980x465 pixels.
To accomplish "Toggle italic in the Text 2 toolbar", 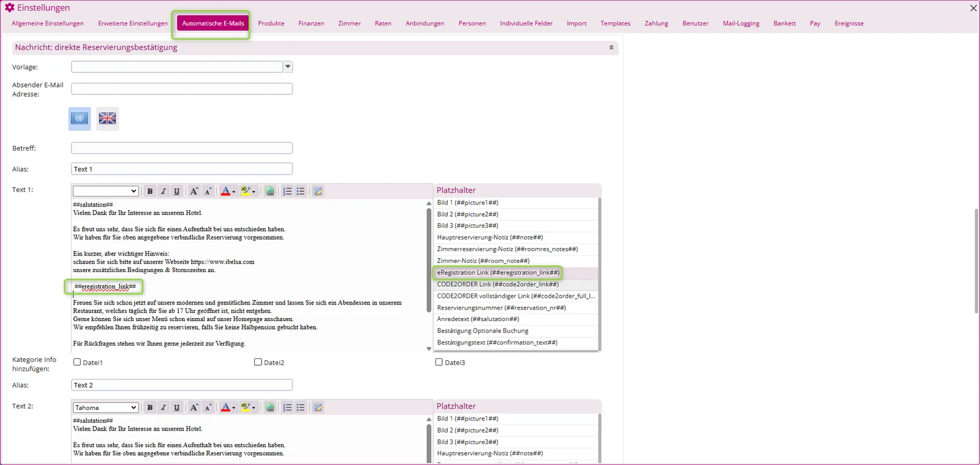I will [164, 407].
